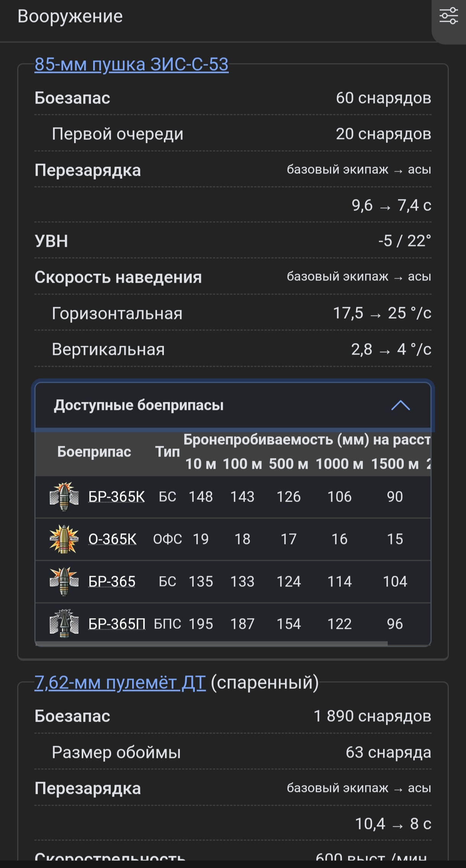This screenshot has width=466, height=868.
Task: Click the Вооружение section title
Action: click(70, 16)
